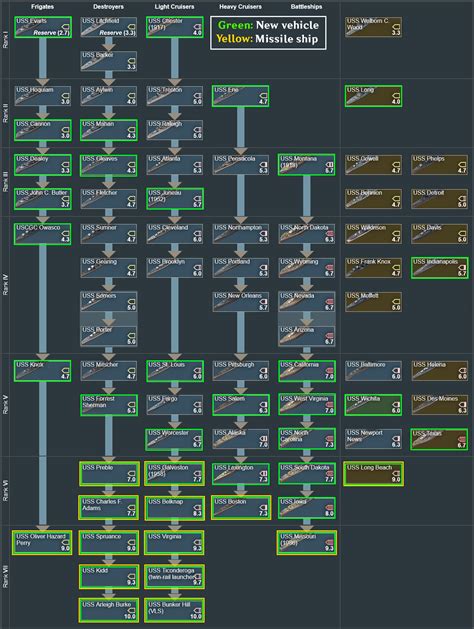The width and height of the screenshot is (474, 629).
Task: Open the USS Long premium card
Action: pyautogui.click(x=373, y=96)
